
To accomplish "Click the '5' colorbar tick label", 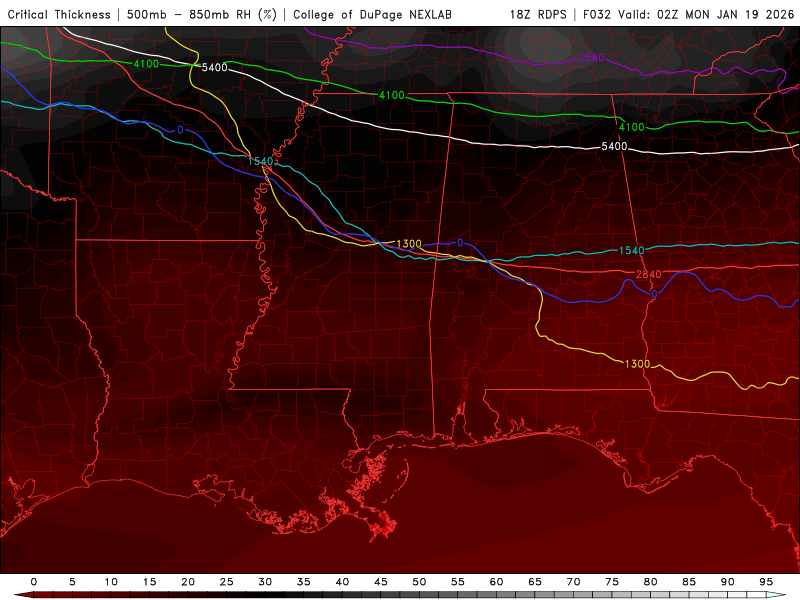I will 72,582.
